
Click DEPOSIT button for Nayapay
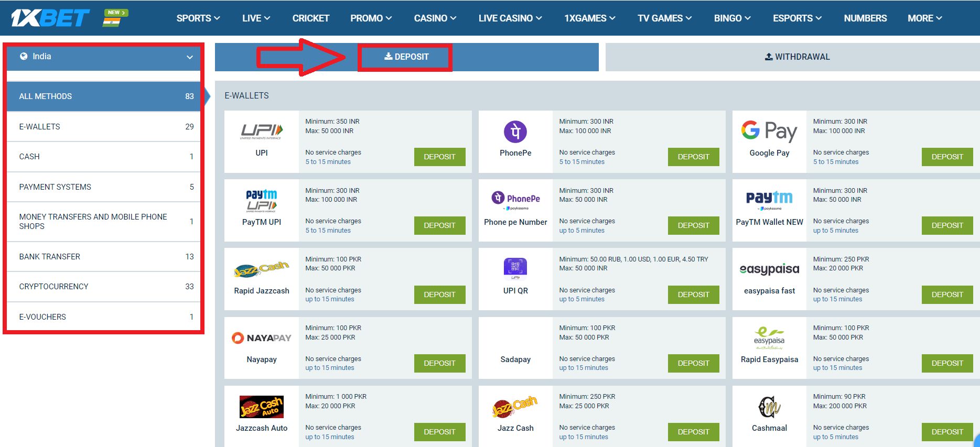pyautogui.click(x=439, y=363)
